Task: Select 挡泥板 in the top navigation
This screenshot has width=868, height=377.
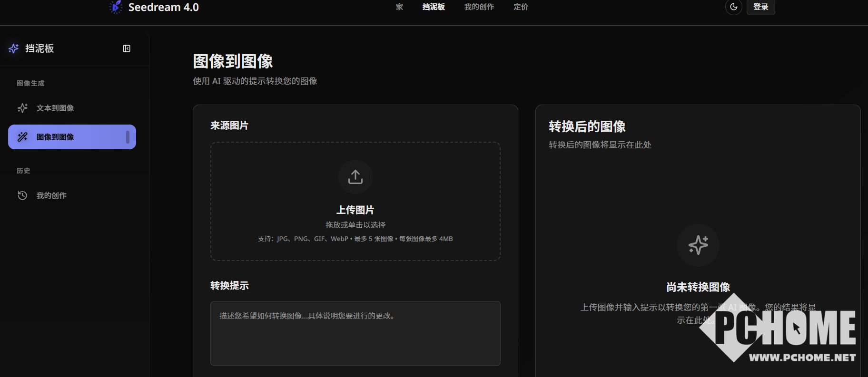Action: click(x=434, y=7)
